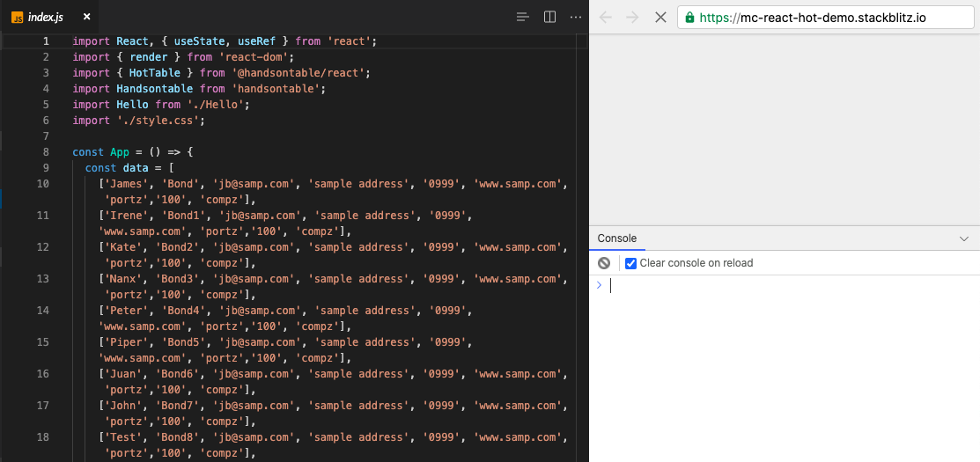The width and height of the screenshot is (980, 462).
Task: Uncheck Clear console on reload
Action: click(630, 263)
